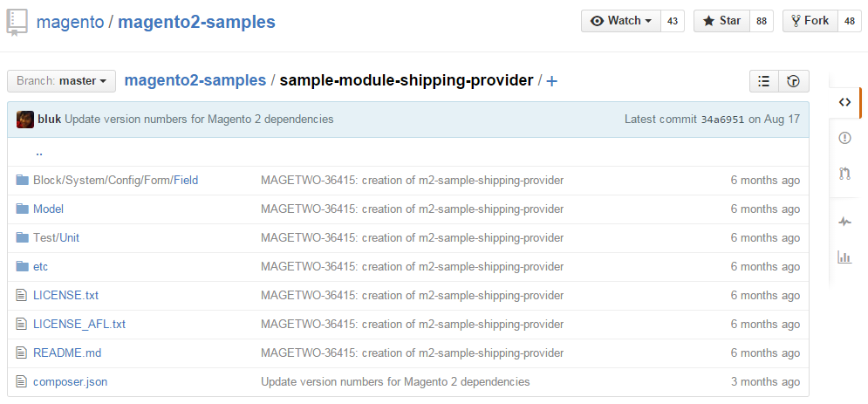Image resolution: width=868 pixels, height=404 pixels.
Task: Open the README.md file
Action: click(67, 353)
